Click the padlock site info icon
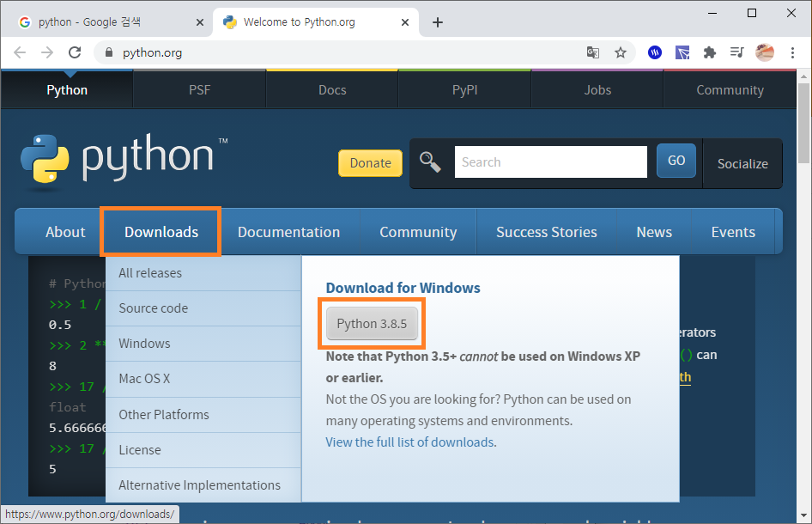The image size is (812, 524). click(108, 52)
